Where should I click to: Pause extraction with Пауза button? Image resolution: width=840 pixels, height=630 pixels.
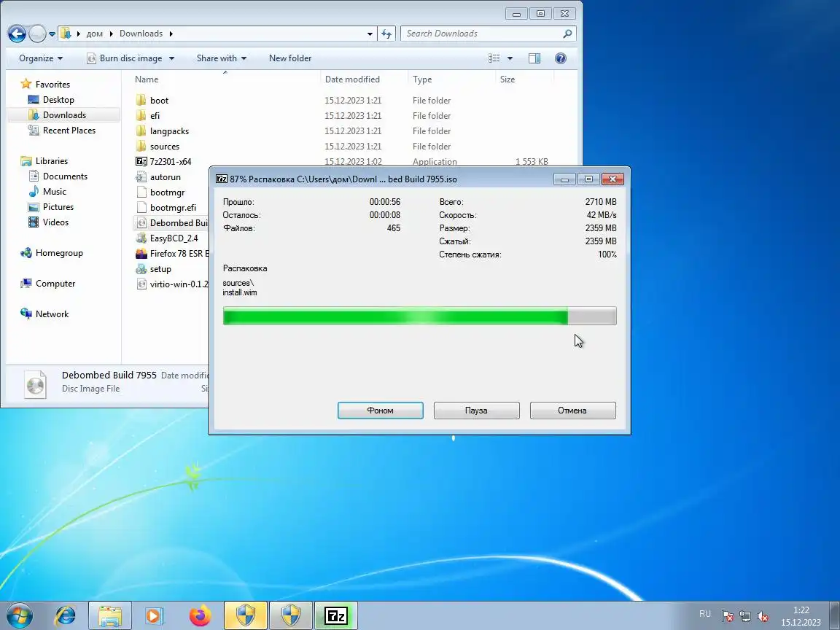[x=476, y=411]
